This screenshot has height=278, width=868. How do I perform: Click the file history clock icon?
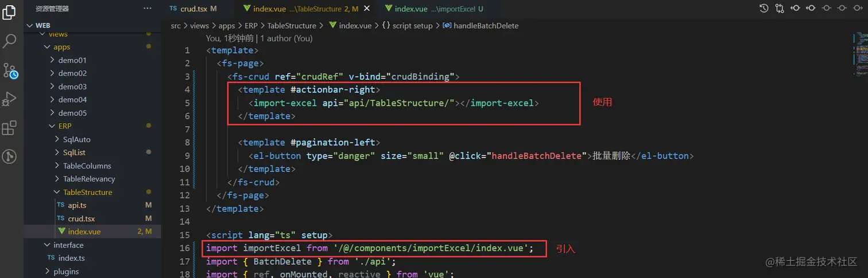[764, 9]
